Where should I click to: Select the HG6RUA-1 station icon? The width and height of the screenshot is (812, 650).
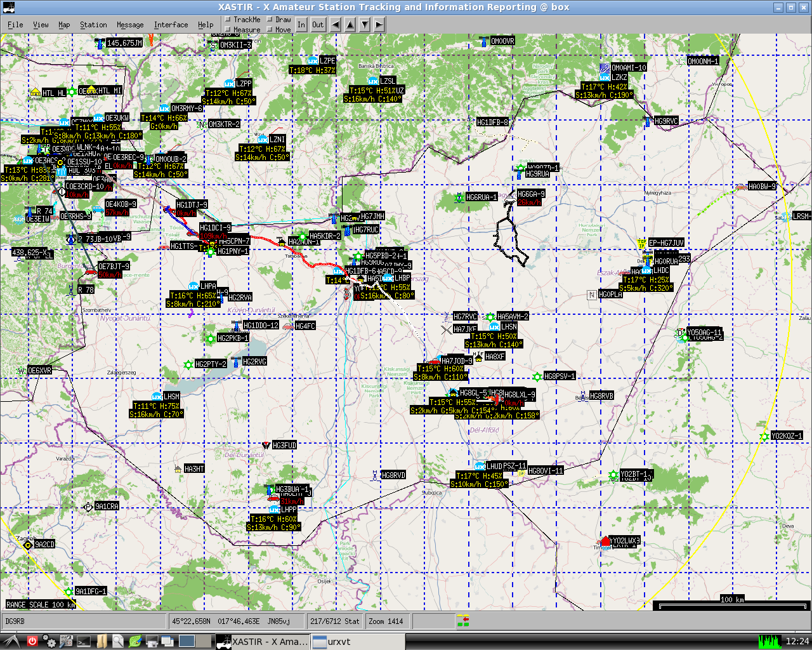point(459,197)
